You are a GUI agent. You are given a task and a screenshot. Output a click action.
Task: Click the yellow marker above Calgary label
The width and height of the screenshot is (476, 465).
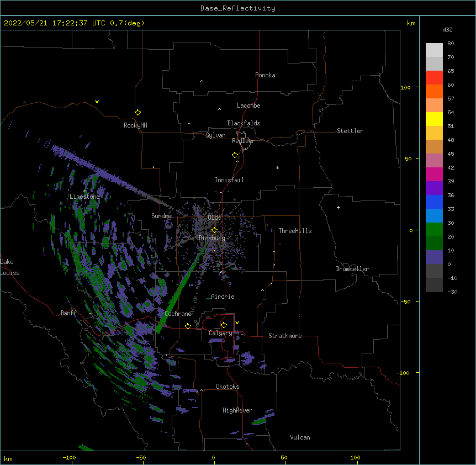tap(224, 325)
